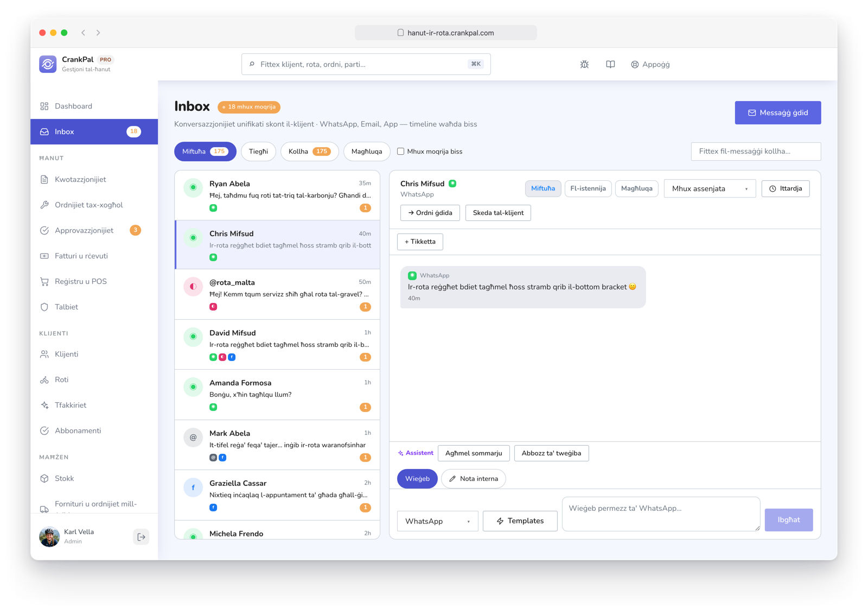Open the Templates picker
Screen dimensions: 868x614
tap(520, 521)
